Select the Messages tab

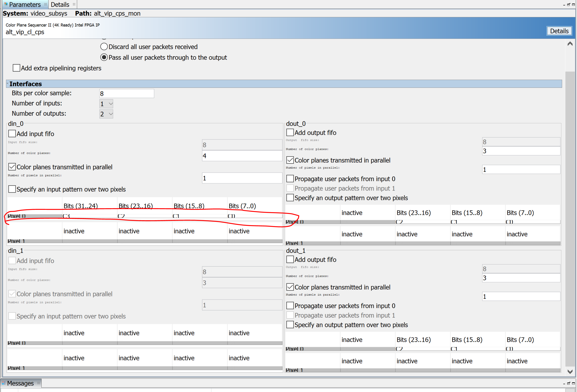20,383
